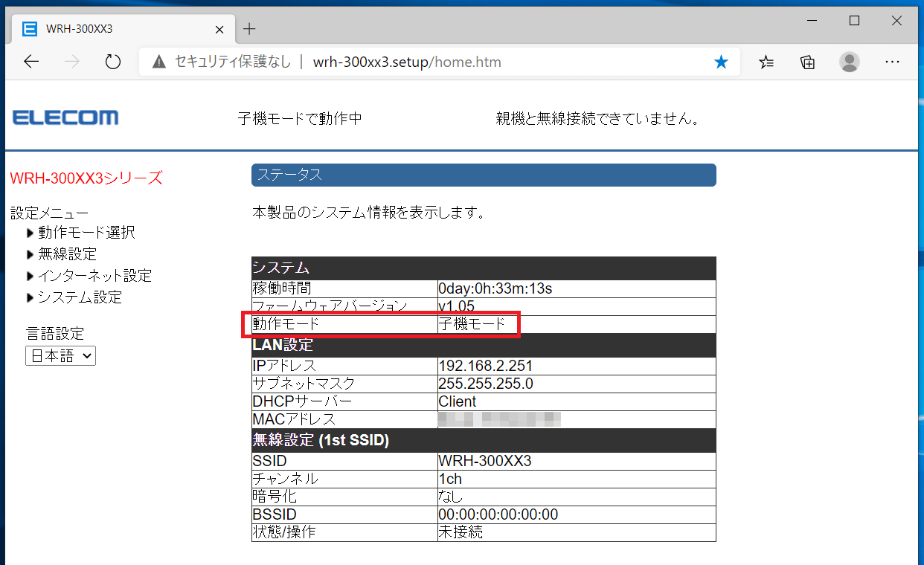924x565 pixels.
Task: Maximize the browser window
Action: click(855, 21)
